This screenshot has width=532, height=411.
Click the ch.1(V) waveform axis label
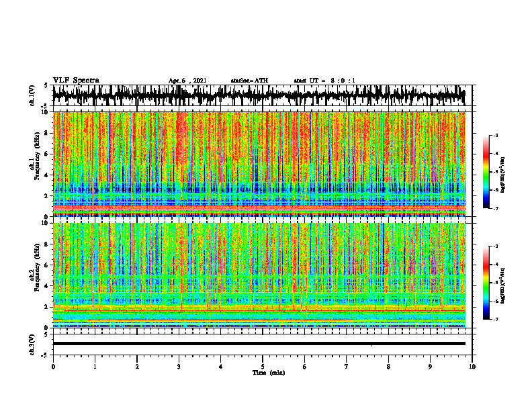[x=32, y=95]
